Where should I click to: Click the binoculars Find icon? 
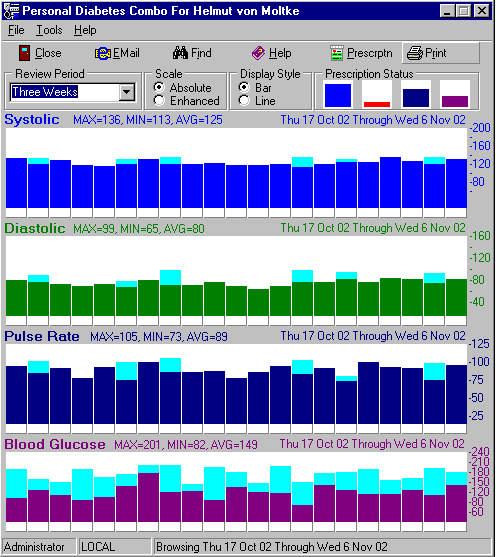pyautogui.click(x=180, y=53)
